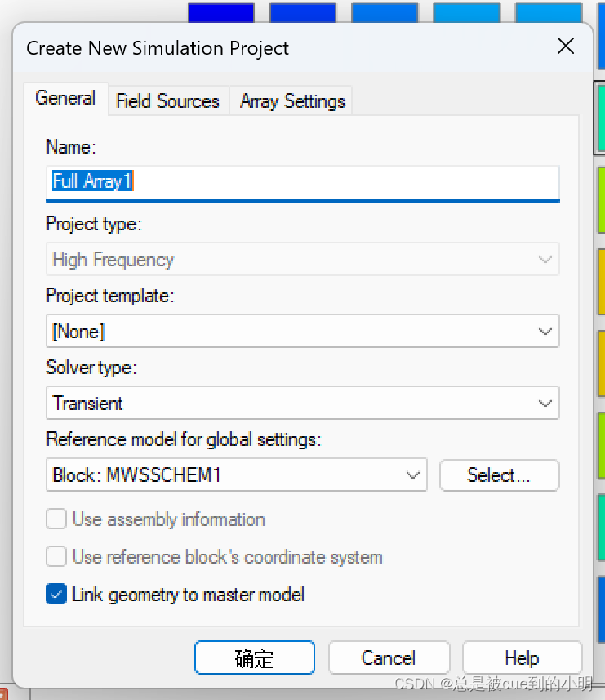Click the Select... button

point(499,475)
